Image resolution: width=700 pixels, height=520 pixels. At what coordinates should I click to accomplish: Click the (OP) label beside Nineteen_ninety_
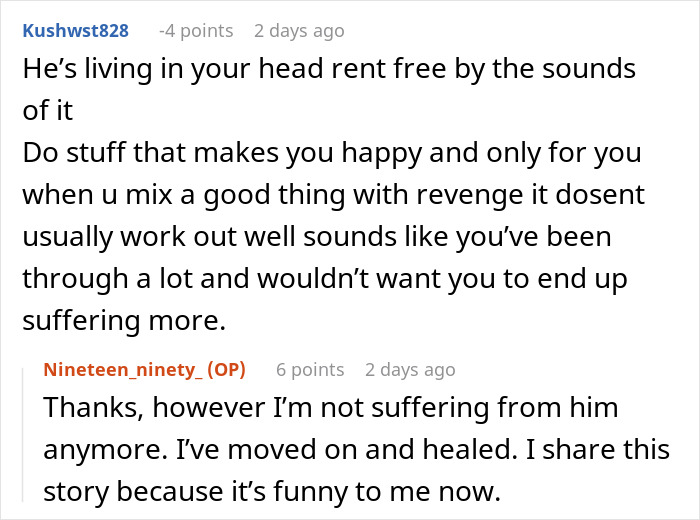tap(225, 370)
